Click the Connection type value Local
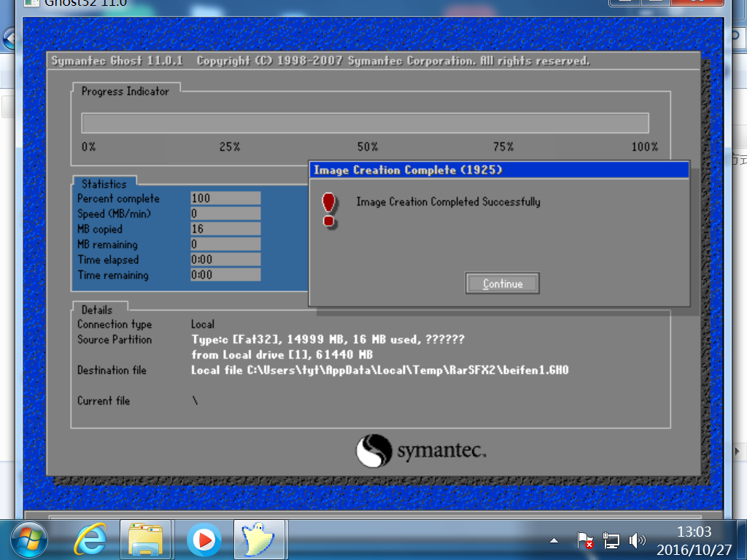747x560 pixels. pyautogui.click(x=203, y=324)
